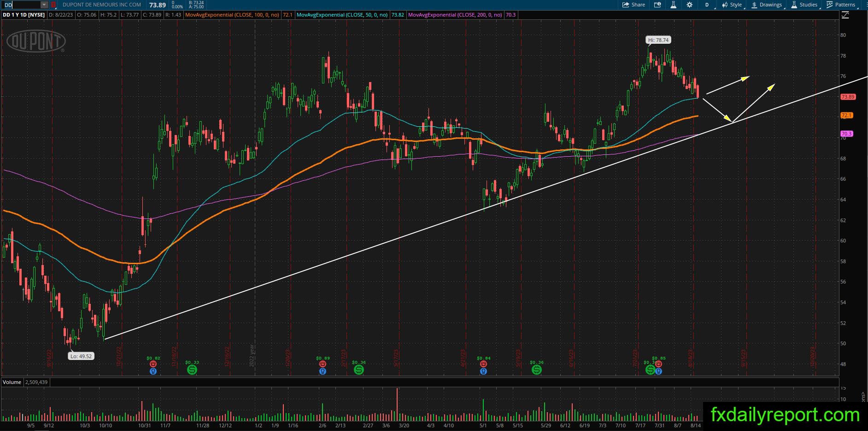Click the DUPONT DE NEMOURS INC COM name
This screenshot has height=431, width=868.
pos(102,5)
